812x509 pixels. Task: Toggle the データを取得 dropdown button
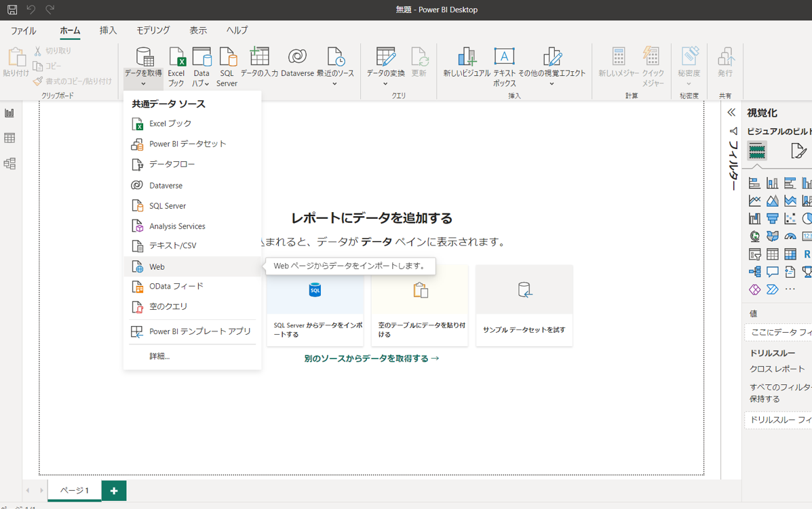[143, 67]
